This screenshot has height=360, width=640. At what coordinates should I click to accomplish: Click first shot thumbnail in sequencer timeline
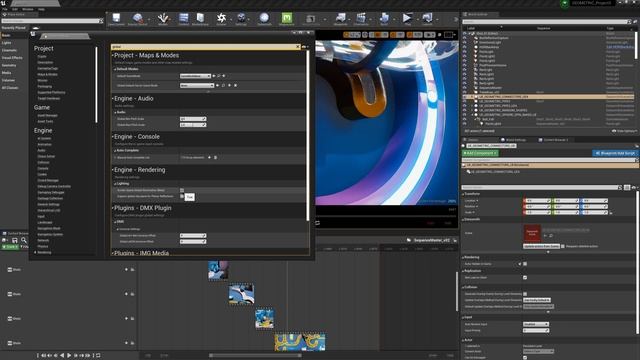coord(218,270)
